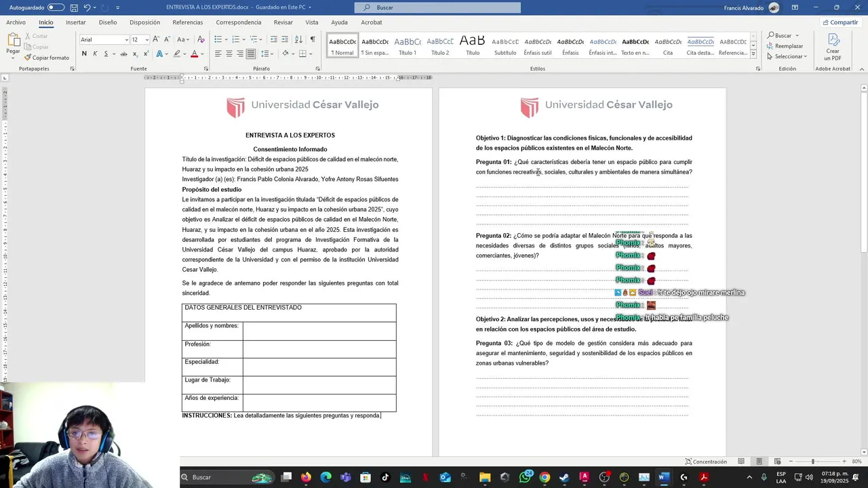
Task: Increase font size
Action: (156, 39)
